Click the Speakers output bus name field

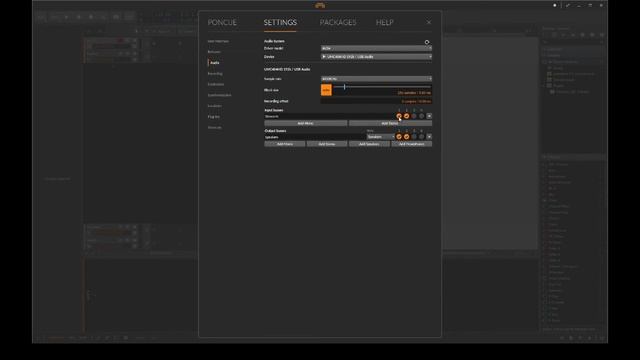(315, 137)
